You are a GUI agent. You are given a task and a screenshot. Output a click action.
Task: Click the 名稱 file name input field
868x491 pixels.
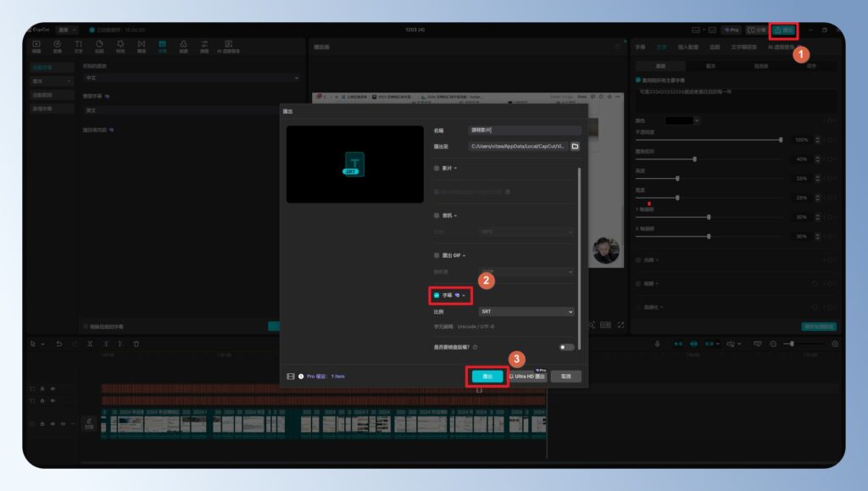[x=526, y=130]
